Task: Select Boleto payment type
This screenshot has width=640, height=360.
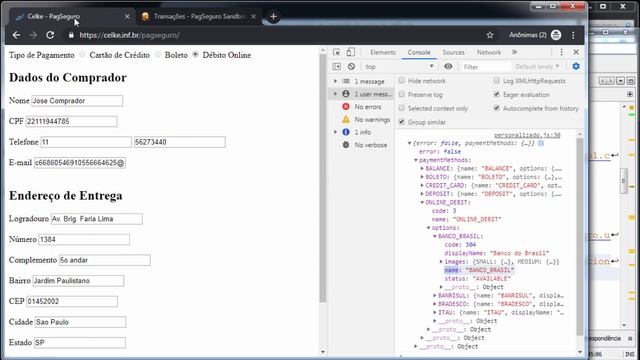Action: (x=158, y=54)
